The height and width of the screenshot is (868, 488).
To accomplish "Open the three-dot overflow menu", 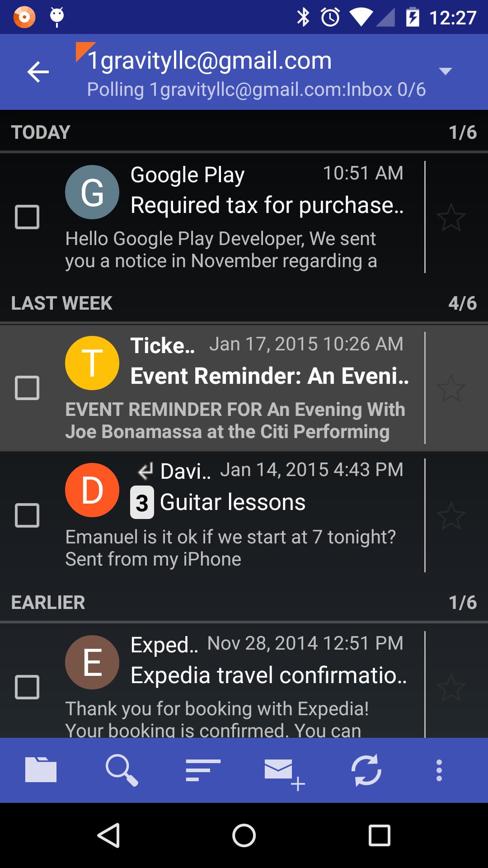I will (439, 770).
